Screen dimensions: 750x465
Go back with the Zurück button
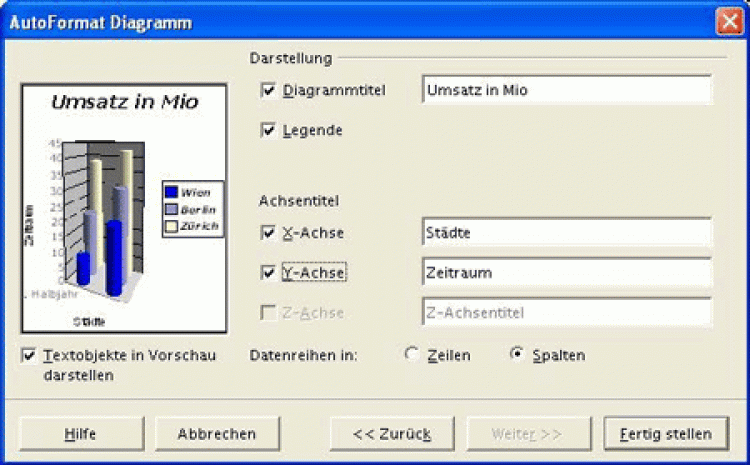[392, 434]
